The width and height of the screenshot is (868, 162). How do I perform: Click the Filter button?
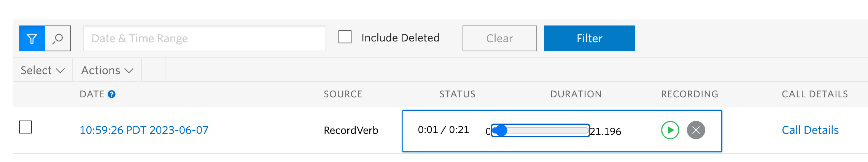coord(590,38)
